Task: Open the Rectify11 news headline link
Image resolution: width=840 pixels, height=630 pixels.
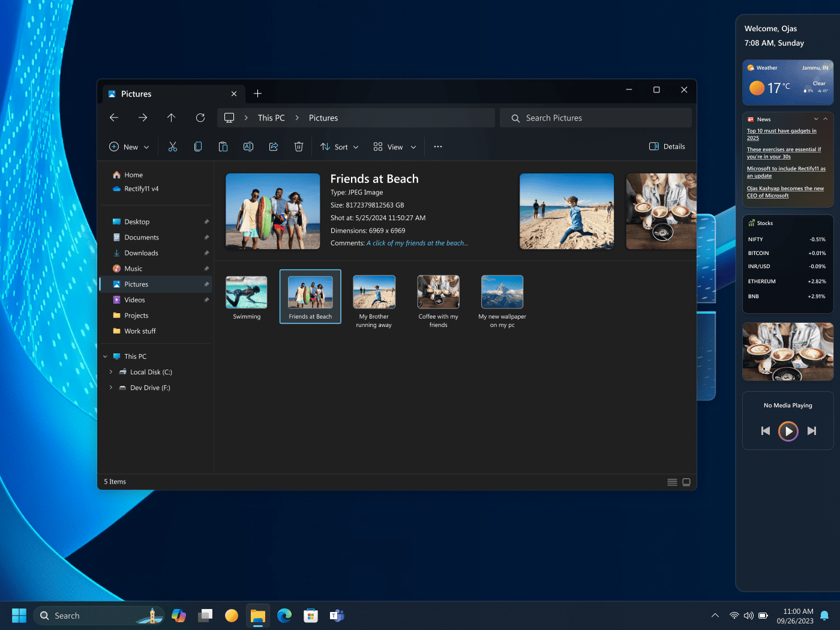Action: 785,172
